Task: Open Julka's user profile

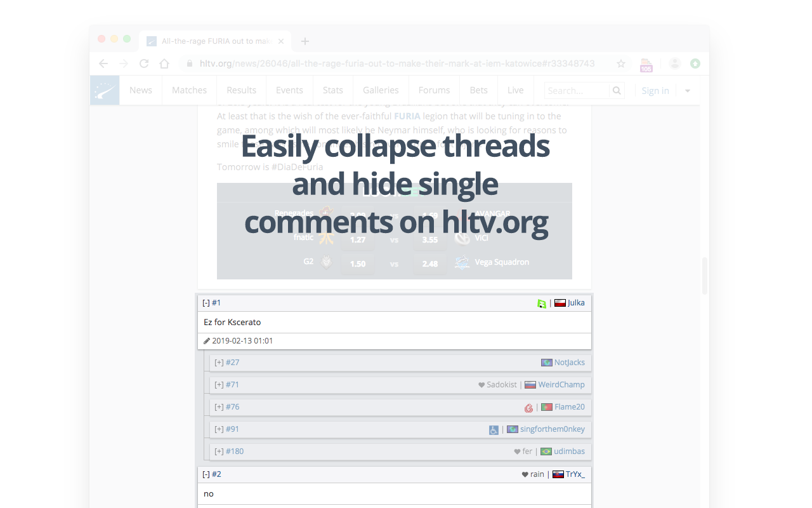Action: 576,303
